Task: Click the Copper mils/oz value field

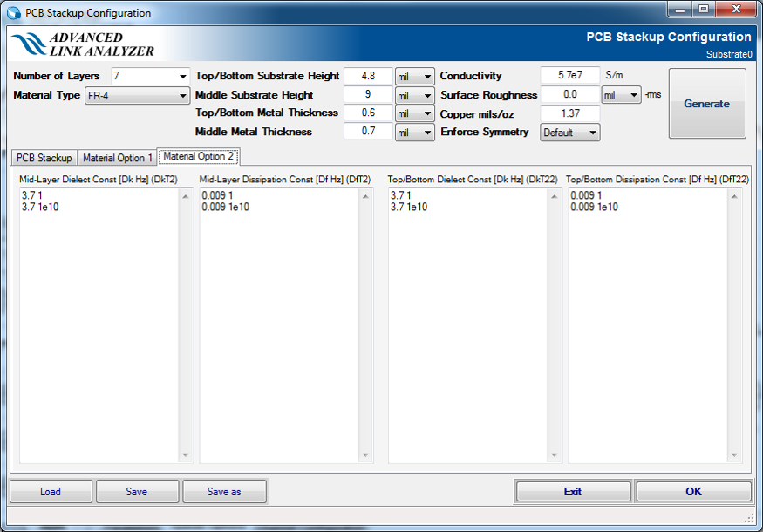Action: click(569, 113)
